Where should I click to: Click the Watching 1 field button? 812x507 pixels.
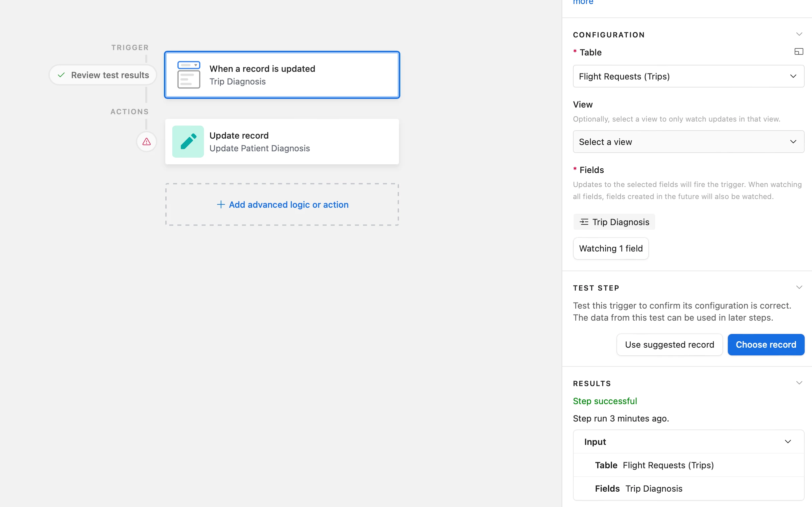point(611,248)
